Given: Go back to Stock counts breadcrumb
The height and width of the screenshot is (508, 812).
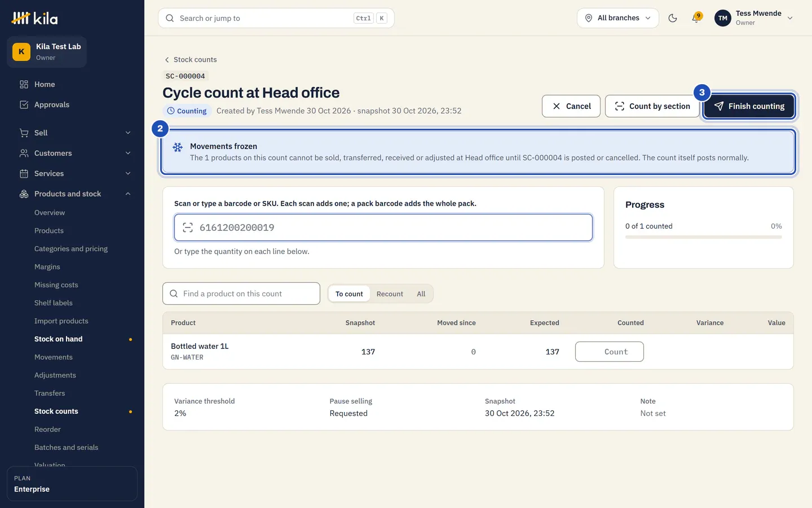Looking at the screenshot, I should point(191,59).
